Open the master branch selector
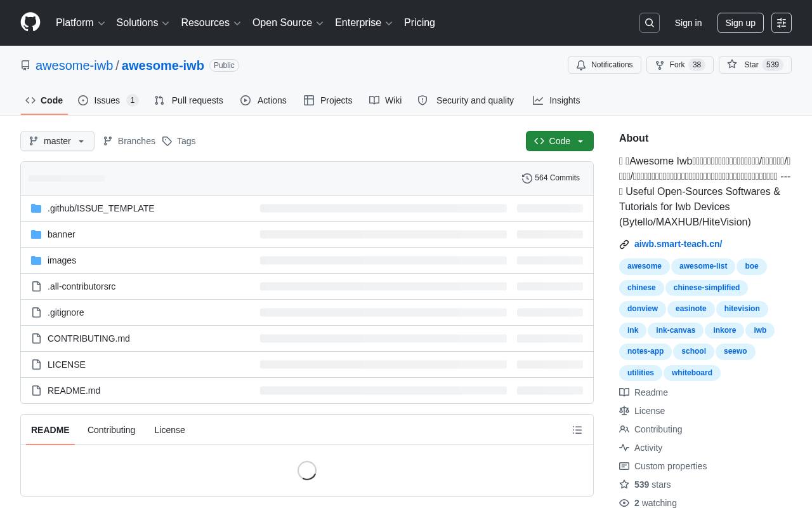 (57, 141)
